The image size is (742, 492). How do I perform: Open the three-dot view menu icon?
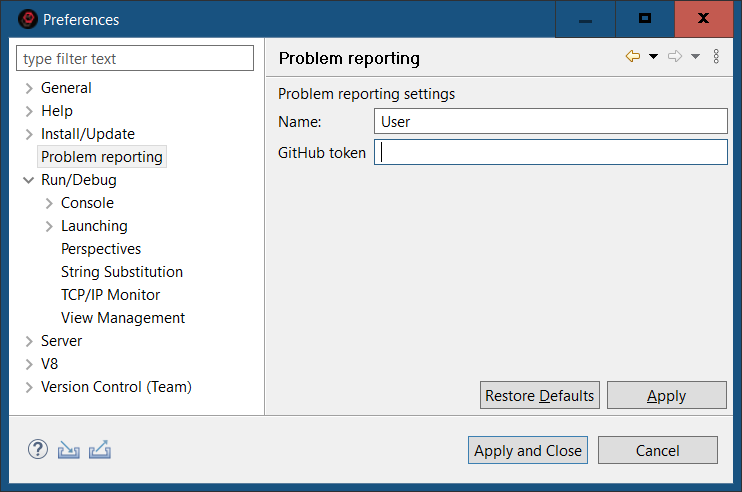(716, 57)
